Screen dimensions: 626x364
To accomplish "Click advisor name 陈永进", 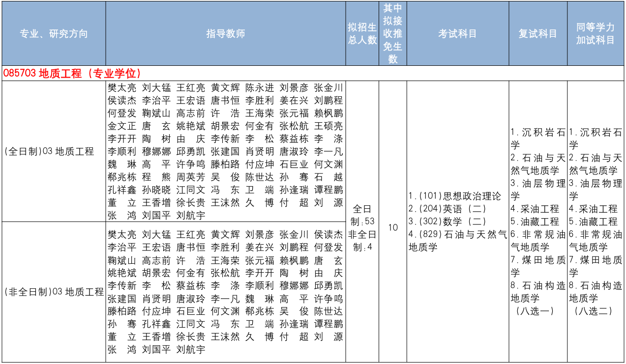I will (x=260, y=88).
